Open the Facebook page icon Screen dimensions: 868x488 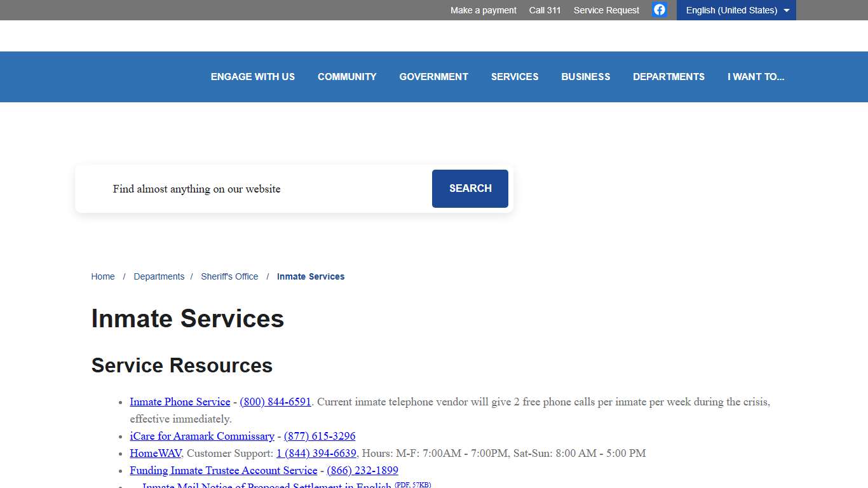[x=659, y=10]
